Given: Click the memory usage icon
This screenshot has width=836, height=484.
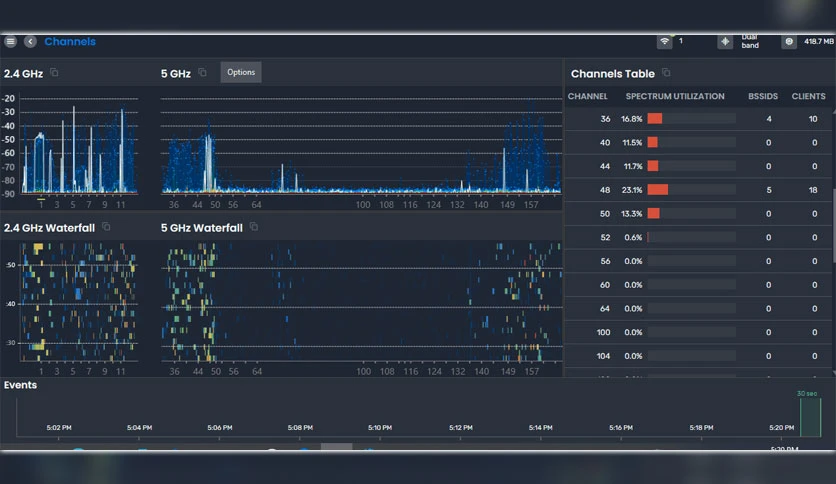Looking at the screenshot, I should [789, 41].
